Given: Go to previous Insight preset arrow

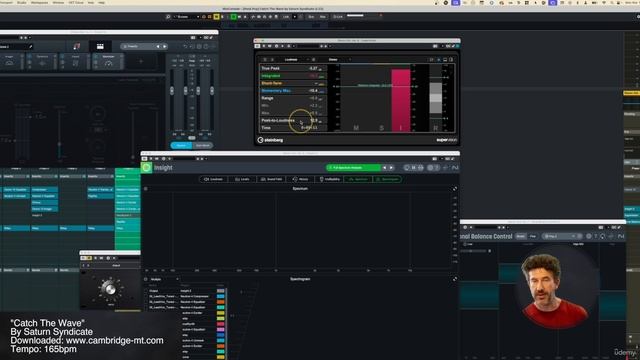Looking at the screenshot, I should [384, 168].
